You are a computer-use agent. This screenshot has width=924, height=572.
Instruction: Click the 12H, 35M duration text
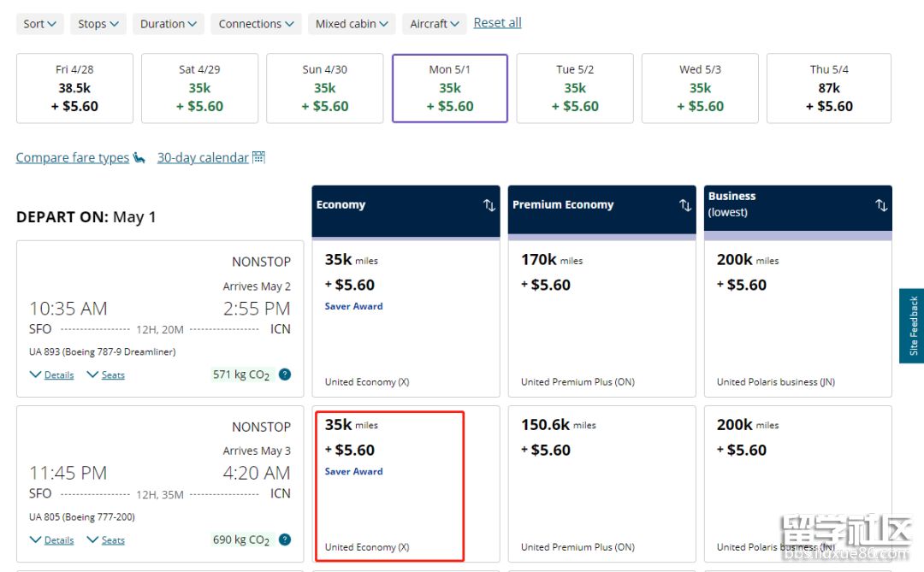160,495
